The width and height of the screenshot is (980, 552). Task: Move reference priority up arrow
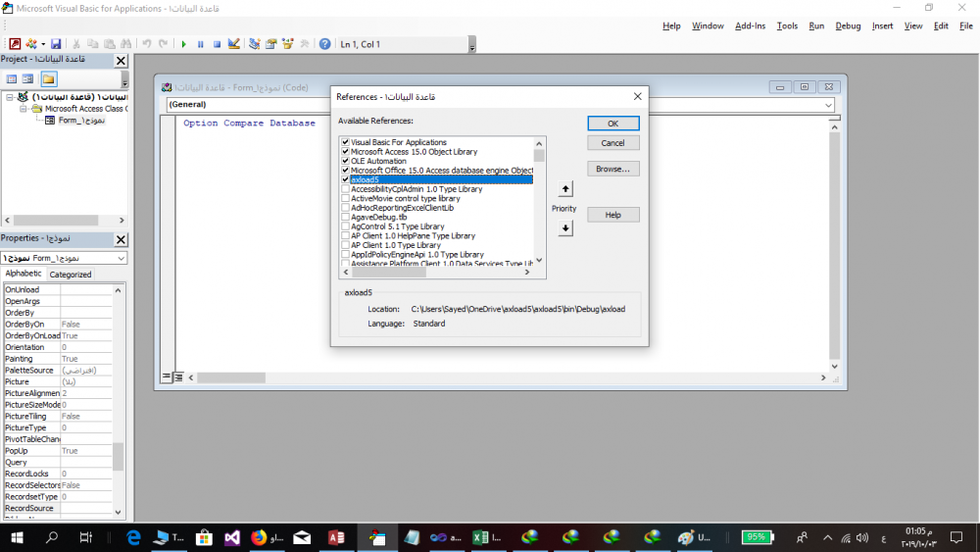tap(565, 189)
